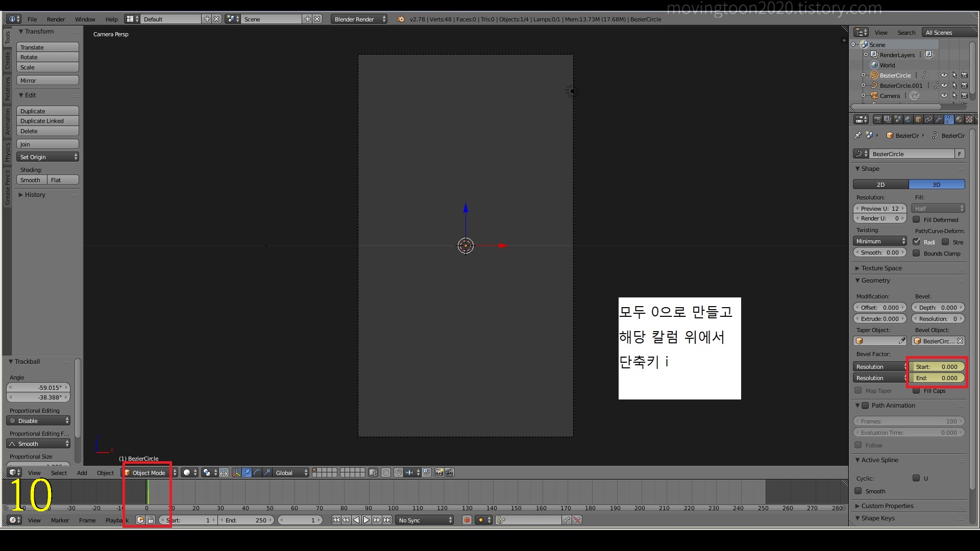The width and height of the screenshot is (980, 551).
Task: Open the Render menu
Action: (x=56, y=19)
